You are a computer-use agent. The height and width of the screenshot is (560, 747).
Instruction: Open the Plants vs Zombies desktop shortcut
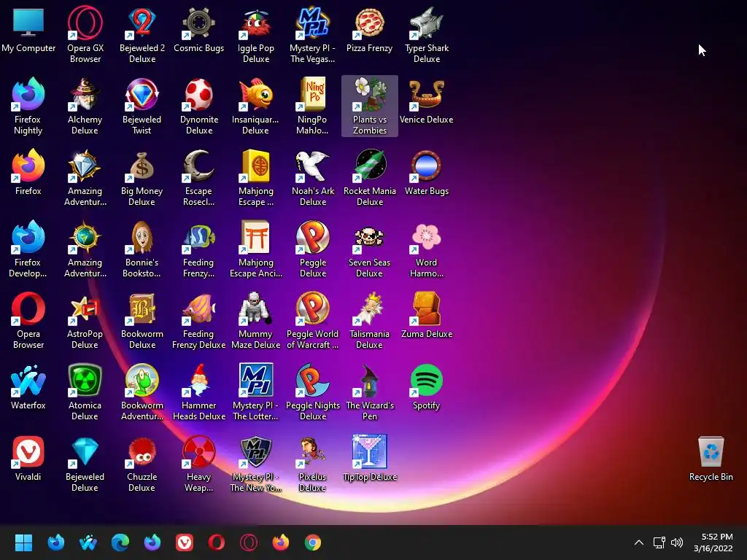coord(370,106)
